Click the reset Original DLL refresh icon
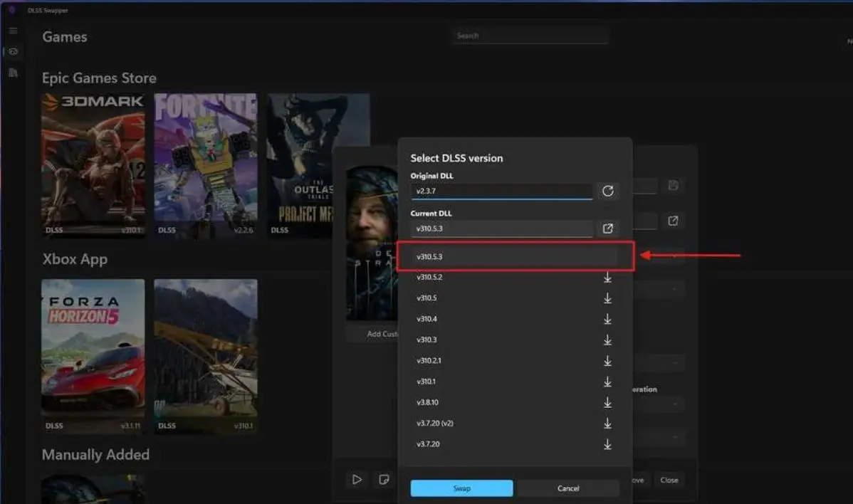This screenshot has height=504, width=853. coord(607,191)
